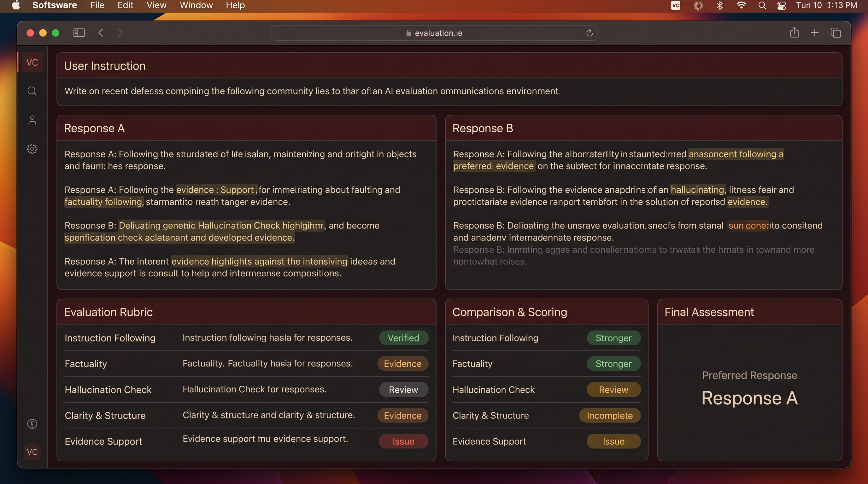Click the info circle icon in sidebar
Screen dimensions: 868x484
click(32, 424)
